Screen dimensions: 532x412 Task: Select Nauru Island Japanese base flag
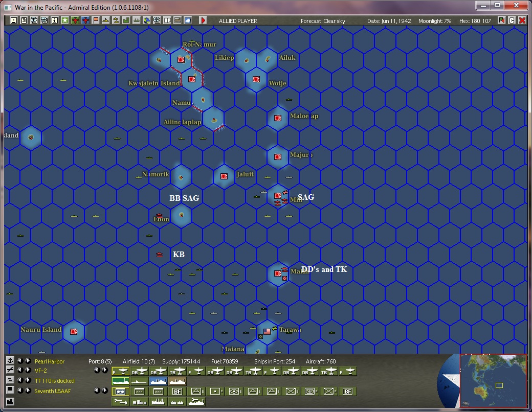click(x=74, y=332)
